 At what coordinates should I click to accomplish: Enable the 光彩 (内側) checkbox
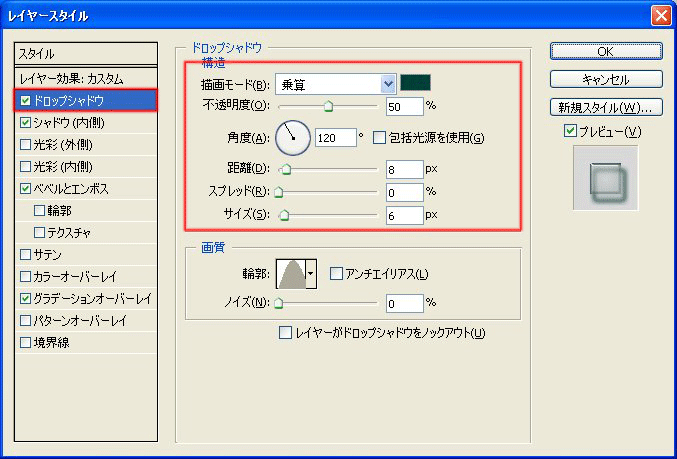pyautogui.click(x=25, y=167)
